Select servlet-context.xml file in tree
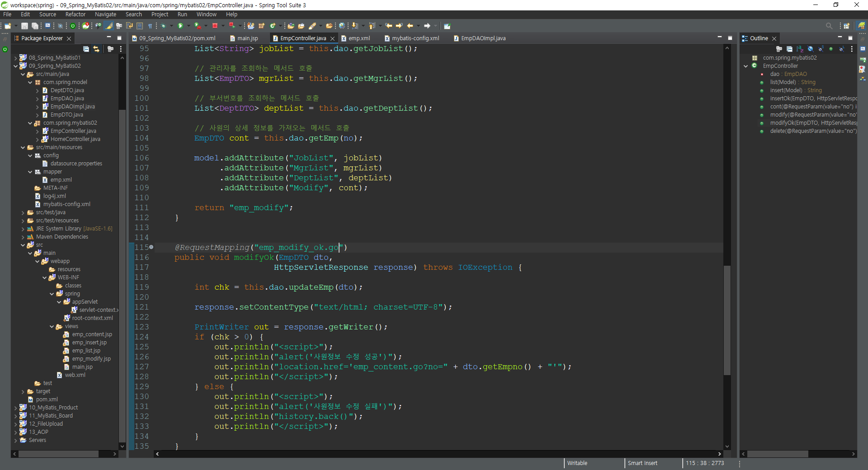 tap(99, 310)
